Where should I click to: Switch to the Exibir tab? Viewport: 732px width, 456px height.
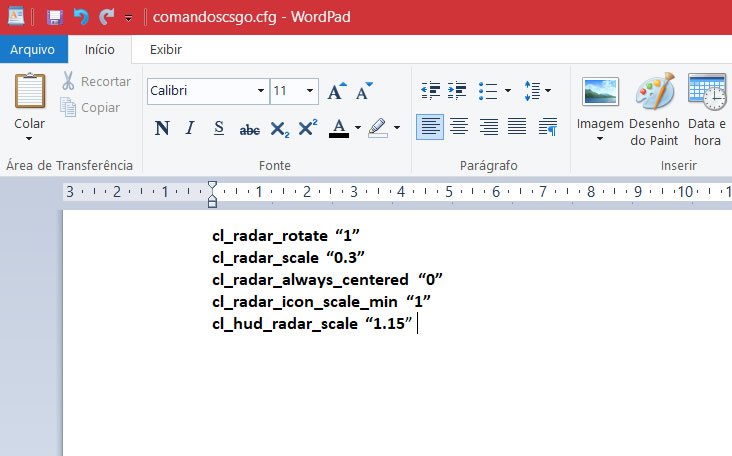coord(166,48)
